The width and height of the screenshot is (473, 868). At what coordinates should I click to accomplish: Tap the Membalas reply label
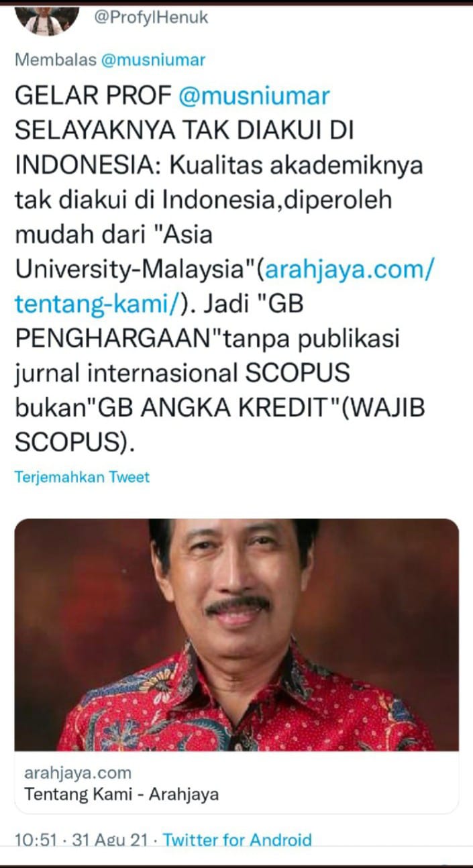click(56, 60)
